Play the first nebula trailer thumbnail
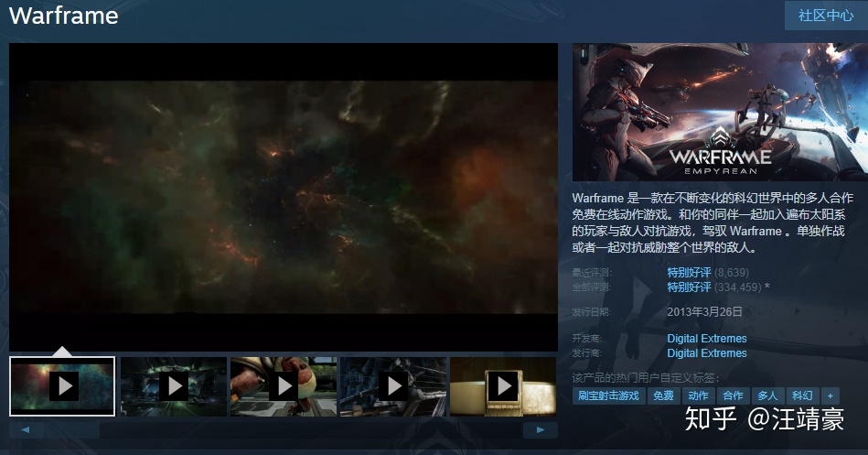This screenshot has width=868, height=455. click(62, 386)
